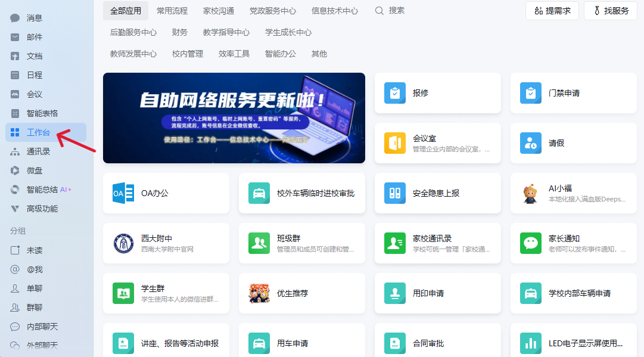Select the 信息技术中心 category tab

(334, 11)
